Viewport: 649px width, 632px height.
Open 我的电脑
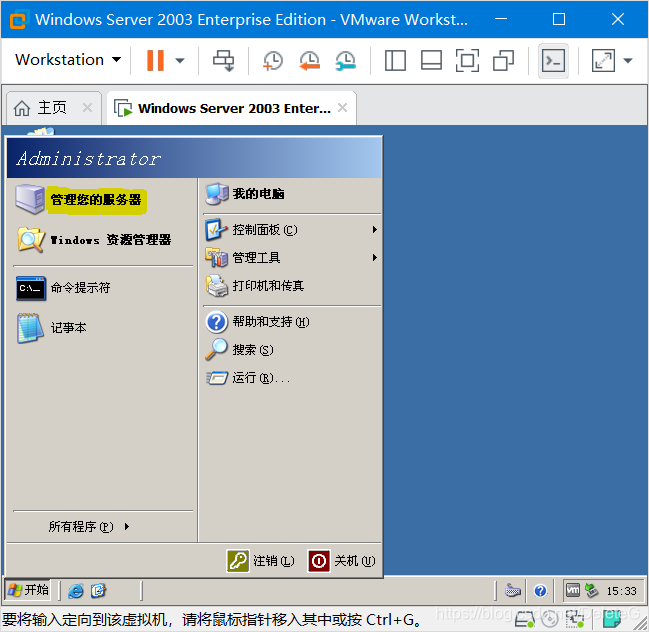245,194
